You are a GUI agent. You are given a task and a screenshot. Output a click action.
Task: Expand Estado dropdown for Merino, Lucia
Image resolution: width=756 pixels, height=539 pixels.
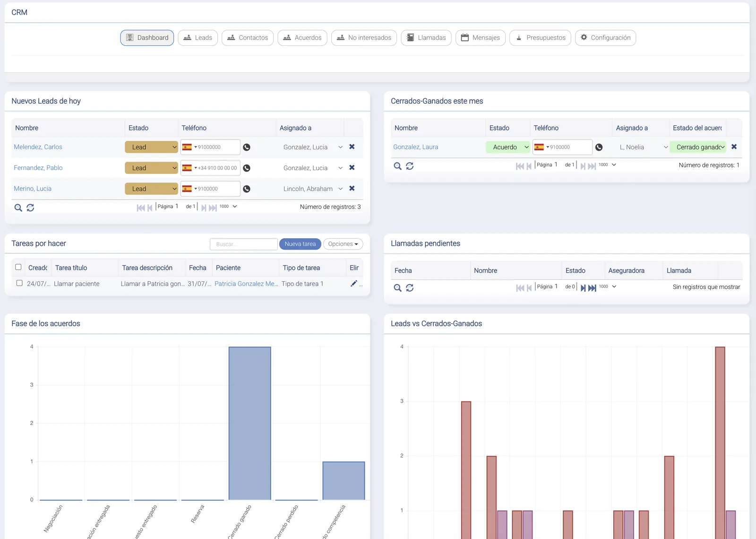(151, 189)
